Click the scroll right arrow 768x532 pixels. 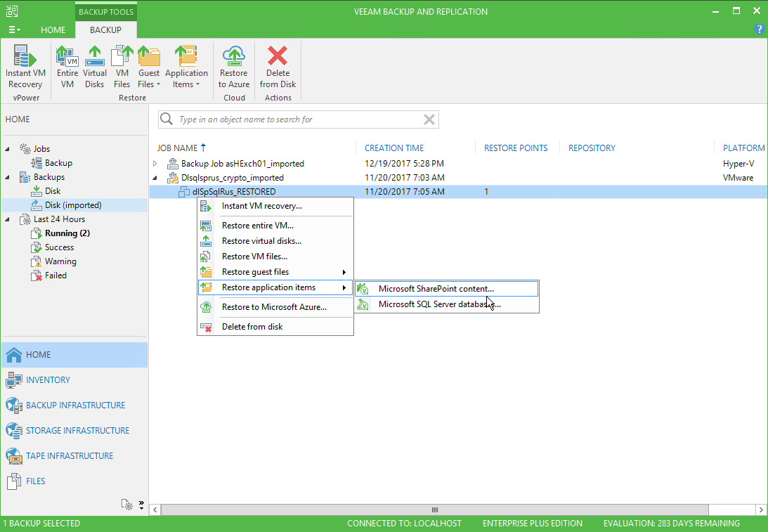761,510
